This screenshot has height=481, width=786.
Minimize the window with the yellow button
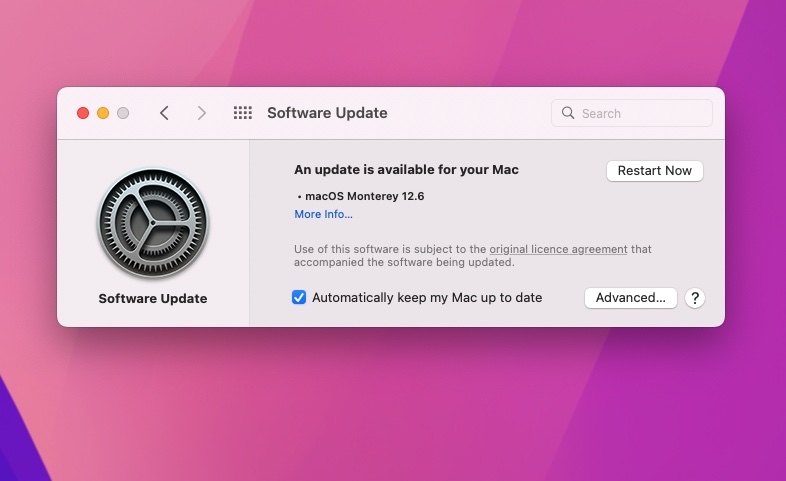point(103,113)
